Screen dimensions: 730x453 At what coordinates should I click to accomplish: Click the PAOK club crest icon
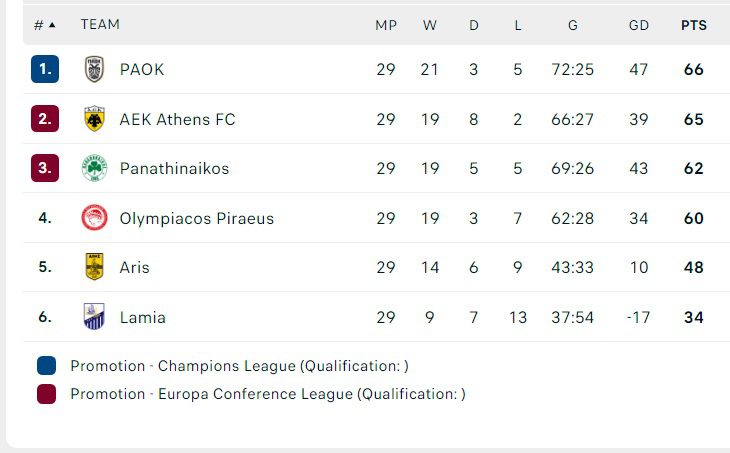pyautogui.click(x=94, y=70)
